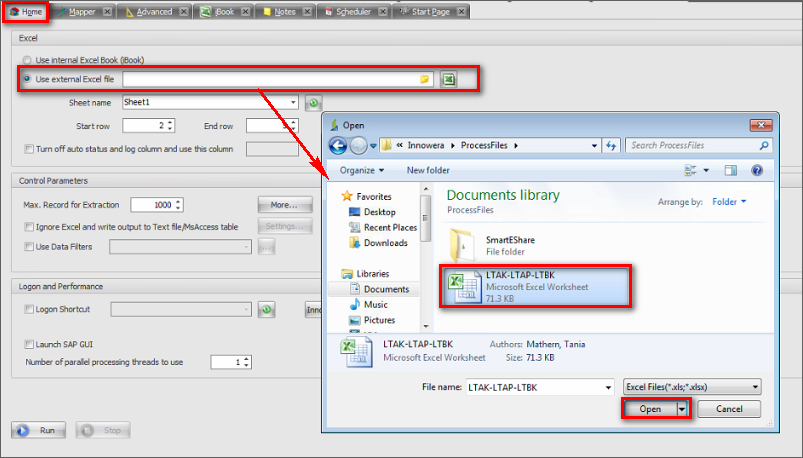Expand the Sheet name dropdown

293,102
